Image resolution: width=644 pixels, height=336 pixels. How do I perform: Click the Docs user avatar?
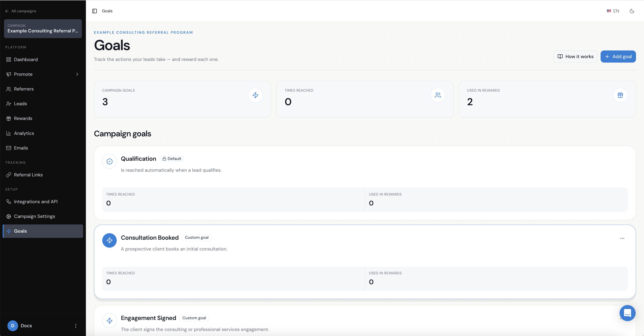(13, 326)
